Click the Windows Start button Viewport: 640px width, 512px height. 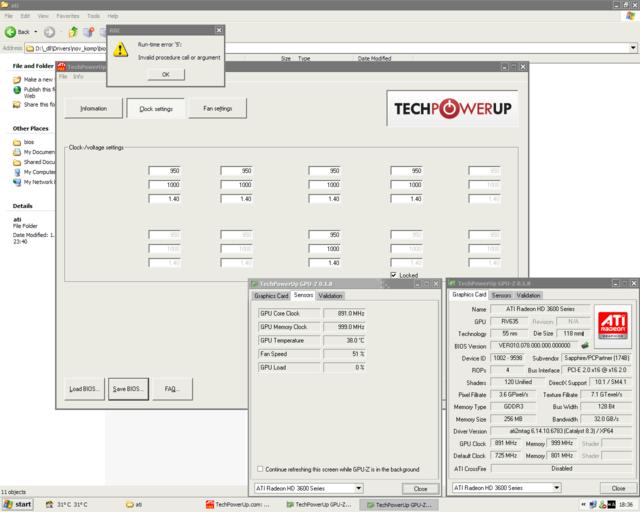(18, 505)
